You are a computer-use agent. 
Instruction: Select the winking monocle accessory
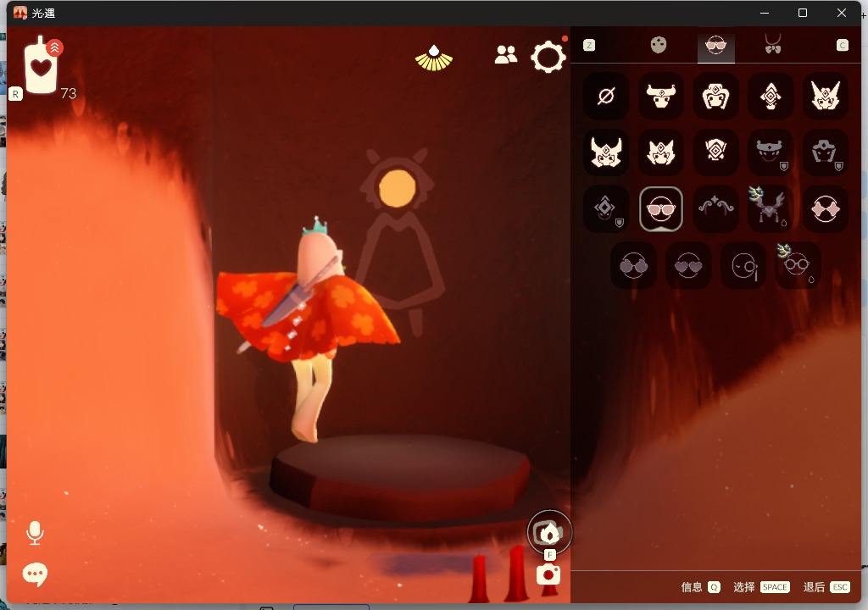click(743, 266)
